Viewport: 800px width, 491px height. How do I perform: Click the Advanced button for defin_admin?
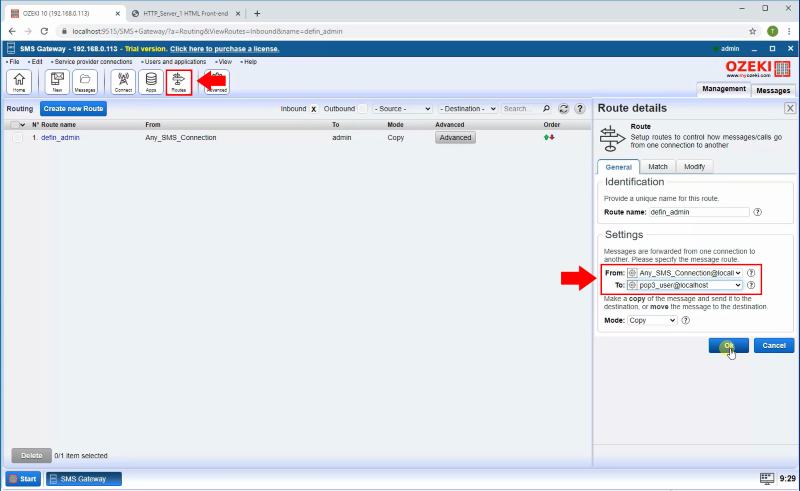pyautogui.click(x=455, y=137)
